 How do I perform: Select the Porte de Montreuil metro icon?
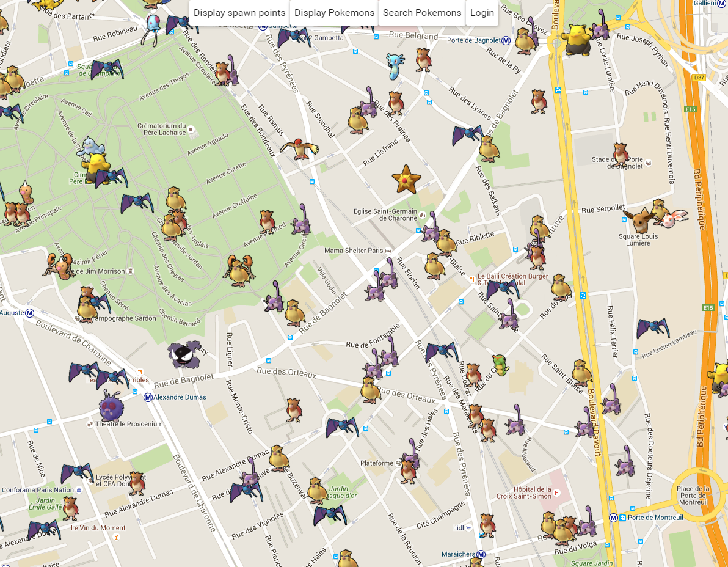613,518
